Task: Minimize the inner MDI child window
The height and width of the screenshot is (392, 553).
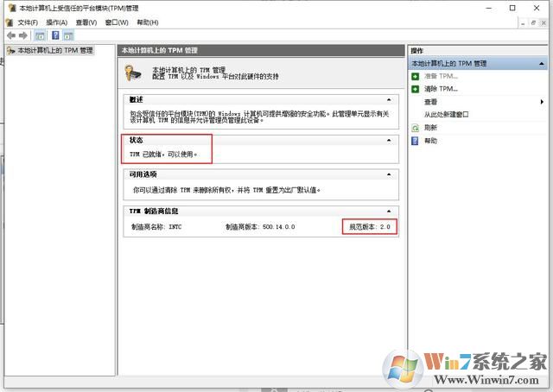Action: click(x=523, y=23)
